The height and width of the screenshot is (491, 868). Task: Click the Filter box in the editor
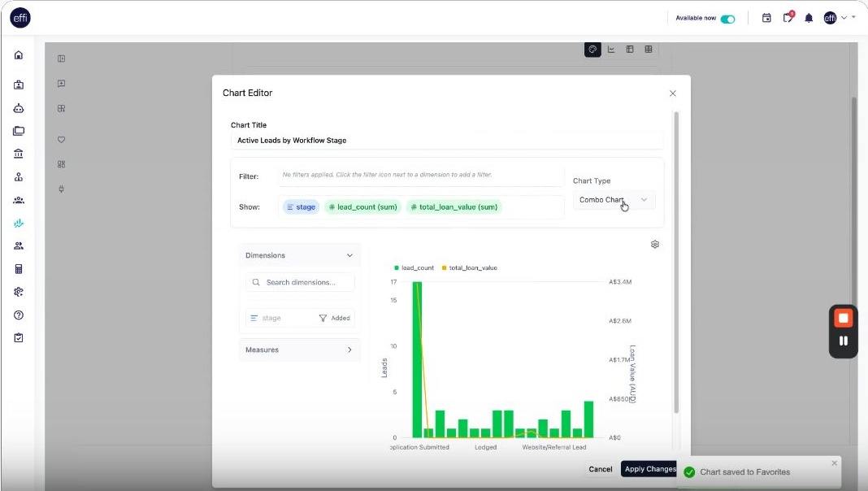coord(421,175)
